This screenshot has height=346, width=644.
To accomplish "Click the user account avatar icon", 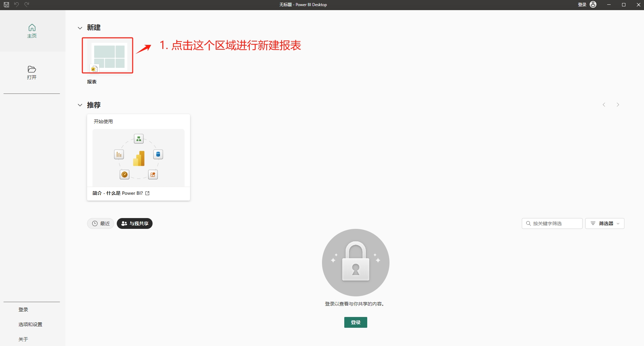I will tap(593, 5).
